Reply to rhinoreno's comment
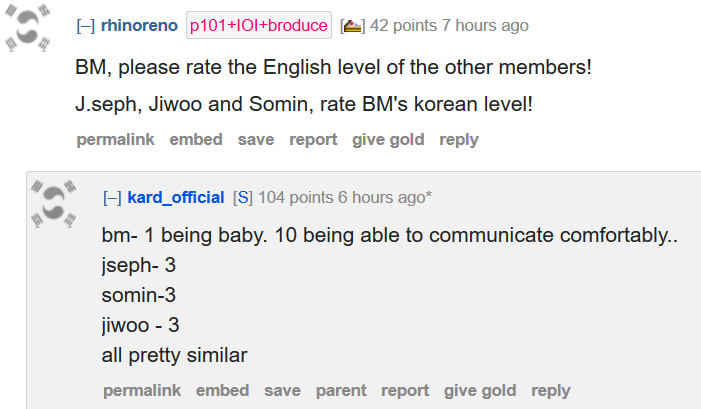701x409 pixels. (x=459, y=140)
